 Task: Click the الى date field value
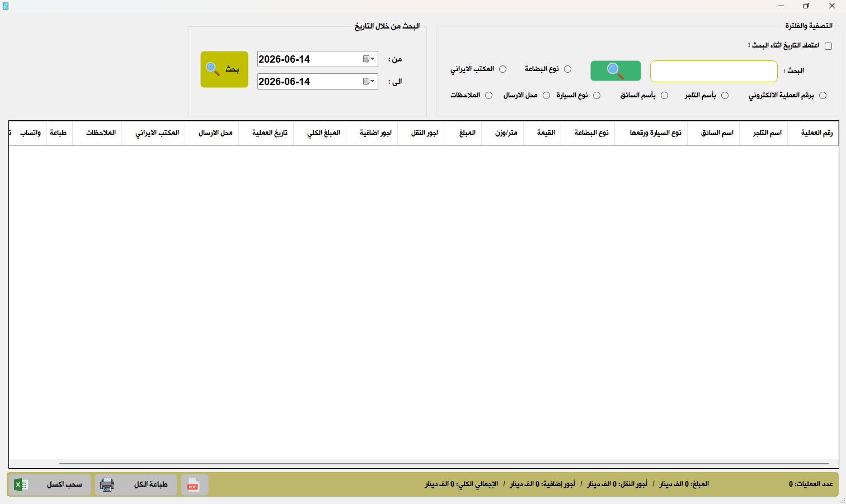[x=284, y=82]
